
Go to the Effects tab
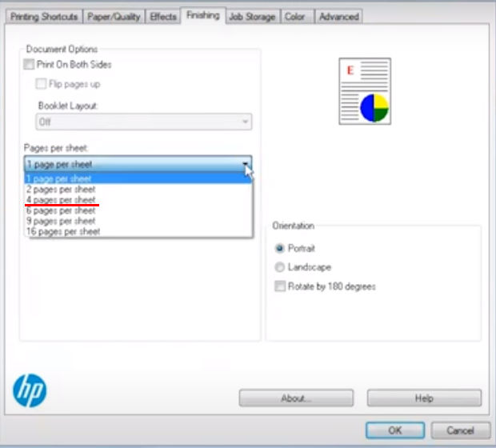coord(163,16)
